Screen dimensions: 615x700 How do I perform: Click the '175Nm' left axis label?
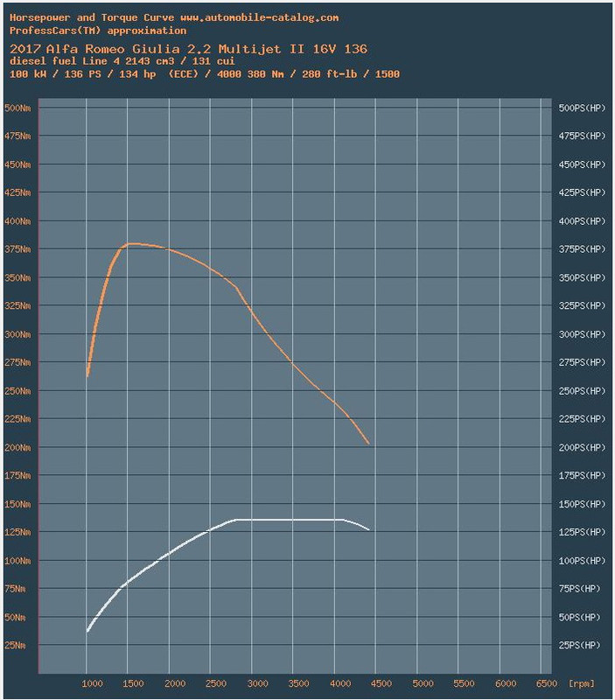click(x=17, y=476)
